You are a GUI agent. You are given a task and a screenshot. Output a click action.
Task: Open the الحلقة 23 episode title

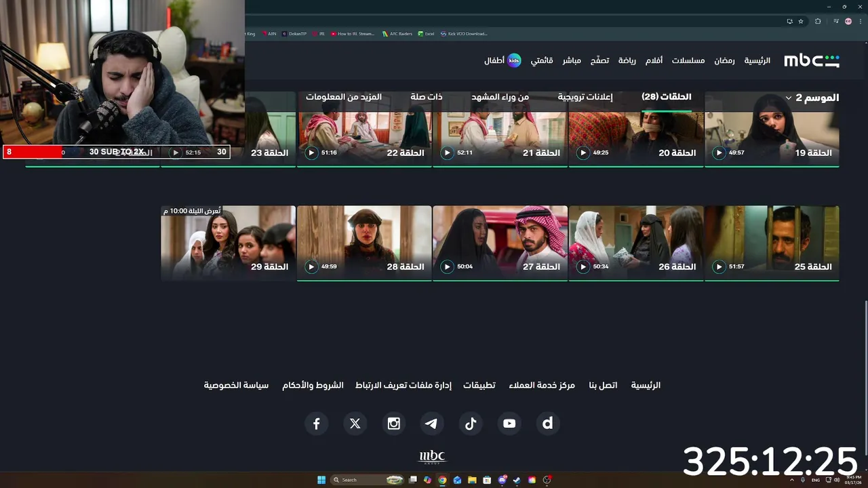tap(269, 153)
